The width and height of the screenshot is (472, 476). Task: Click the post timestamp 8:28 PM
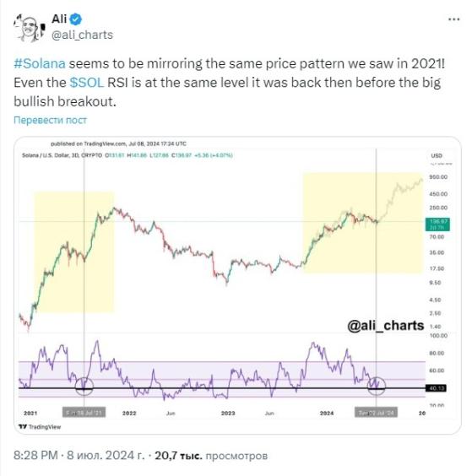[35, 456]
